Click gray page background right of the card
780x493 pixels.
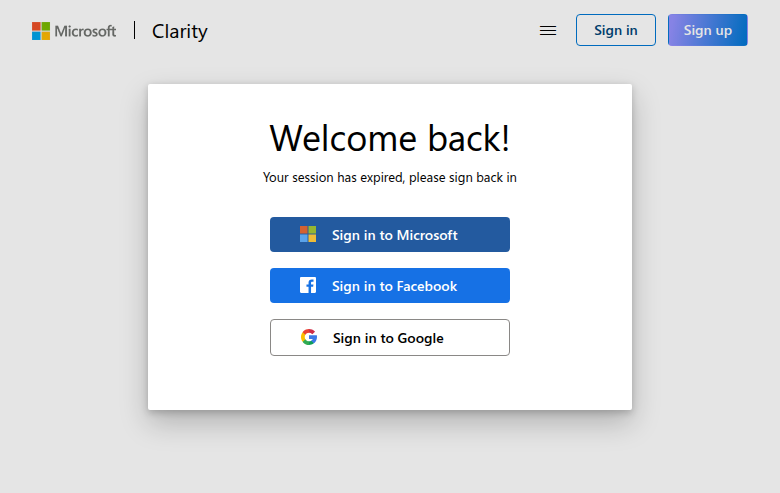tap(706, 250)
